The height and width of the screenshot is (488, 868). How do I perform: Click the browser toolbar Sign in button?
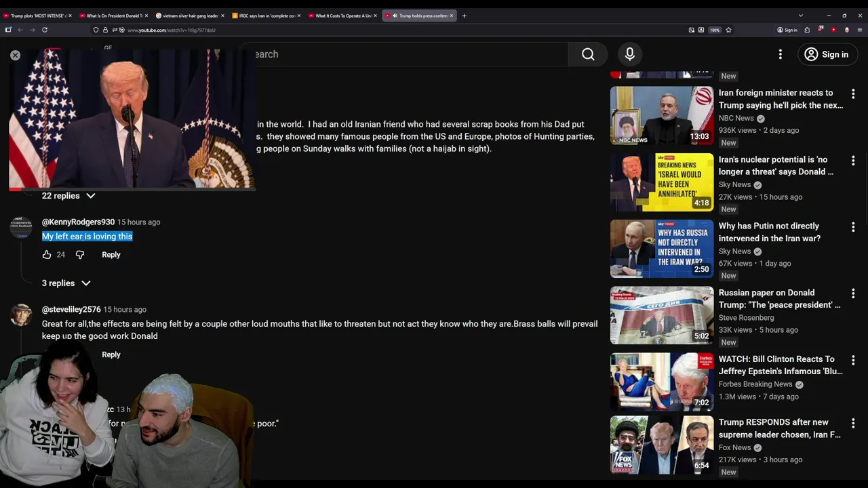[787, 30]
